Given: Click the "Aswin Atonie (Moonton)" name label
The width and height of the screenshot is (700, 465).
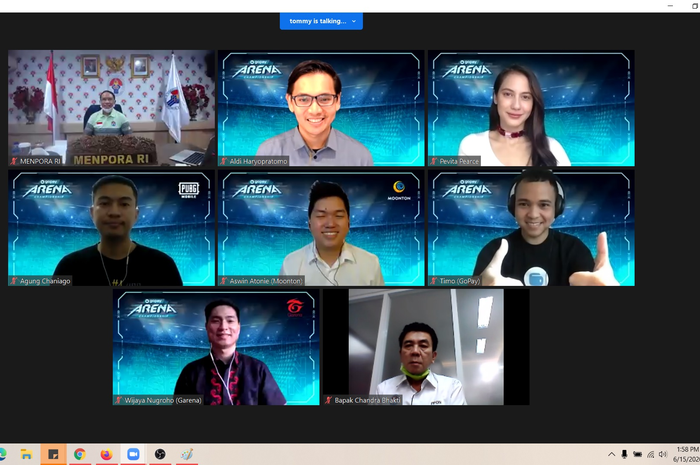Looking at the screenshot, I should [266, 281].
